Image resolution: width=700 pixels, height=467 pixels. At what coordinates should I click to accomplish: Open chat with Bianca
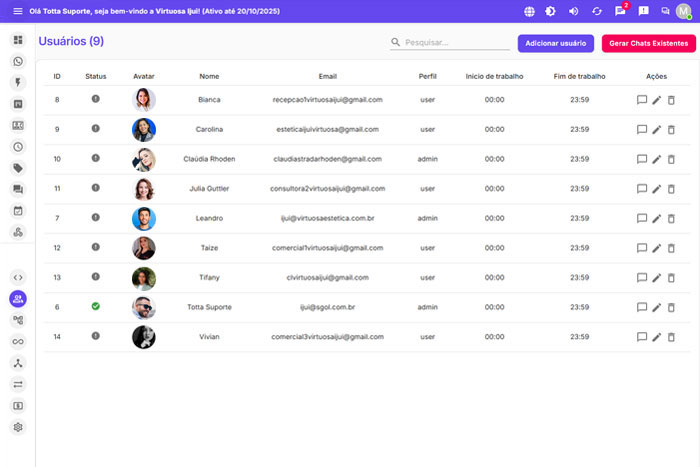click(642, 100)
